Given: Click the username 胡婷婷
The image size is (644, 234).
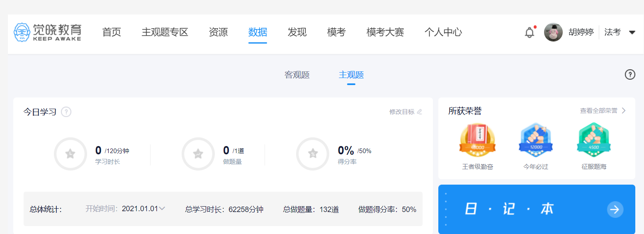Looking at the screenshot, I should click(x=581, y=32).
